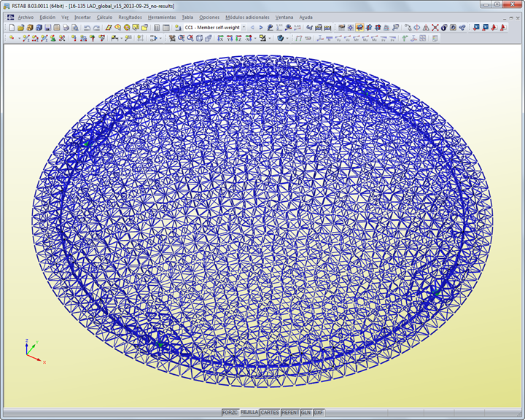Open dropdown arrow beside the blue shield icon
This screenshot has width=525, height=420.
click(287, 38)
